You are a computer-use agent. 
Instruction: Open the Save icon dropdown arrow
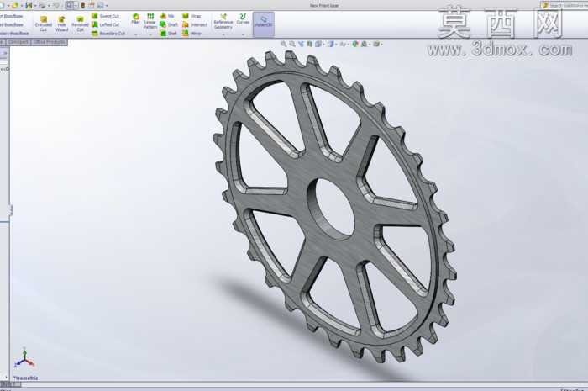(35, 6)
